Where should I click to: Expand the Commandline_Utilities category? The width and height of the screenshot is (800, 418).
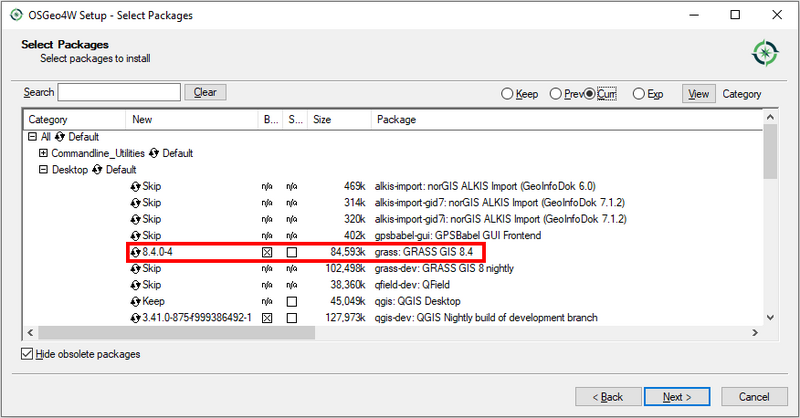[43, 153]
